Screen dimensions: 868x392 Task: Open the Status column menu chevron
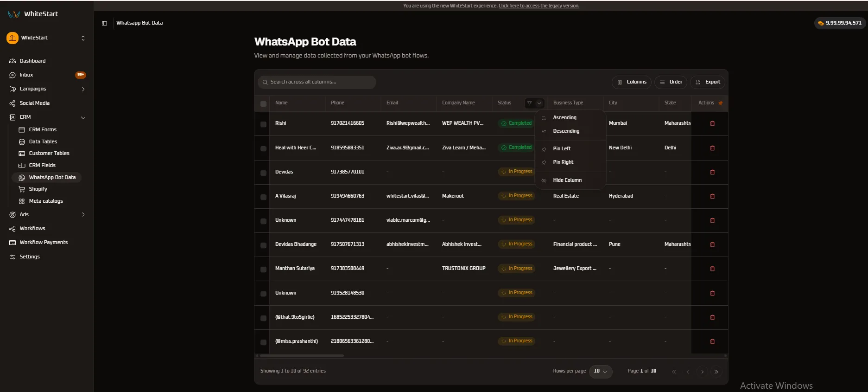click(539, 103)
